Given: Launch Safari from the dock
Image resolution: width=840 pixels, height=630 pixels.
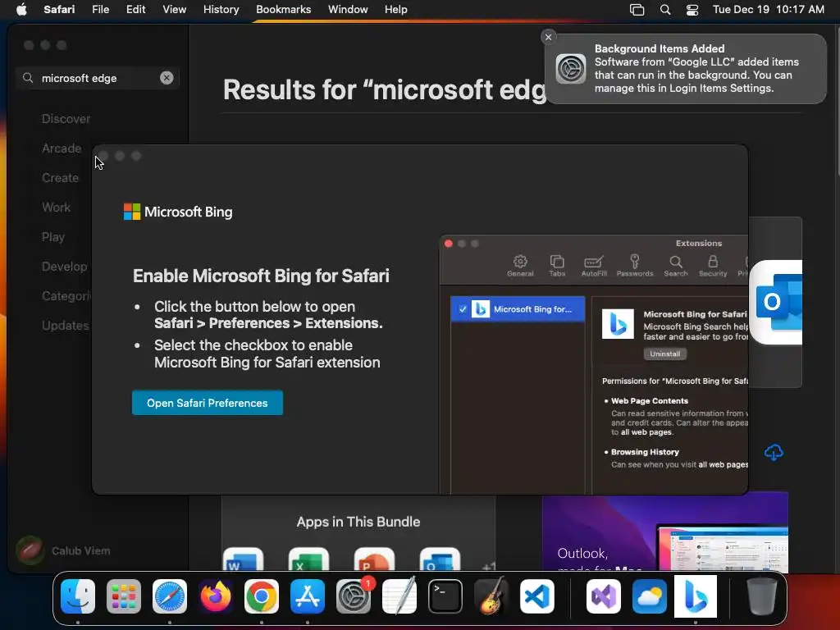Looking at the screenshot, I should pyautogui.click(x=170, y=596).
